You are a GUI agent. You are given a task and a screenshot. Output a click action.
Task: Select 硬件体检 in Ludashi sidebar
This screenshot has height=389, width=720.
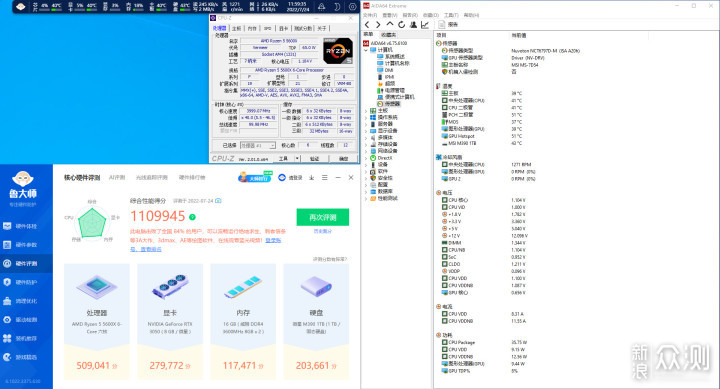[26, 226]
